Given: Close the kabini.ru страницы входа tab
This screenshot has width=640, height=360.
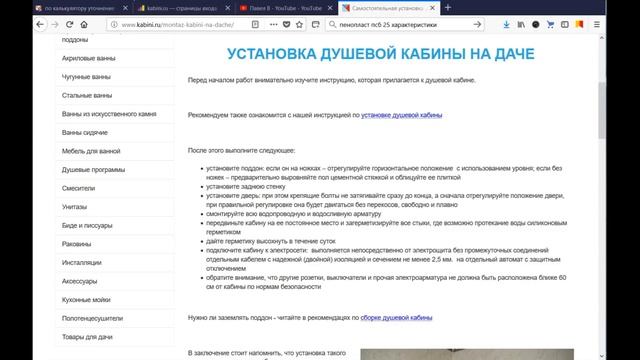Looking at the screenshot, I should click(228, 8).
